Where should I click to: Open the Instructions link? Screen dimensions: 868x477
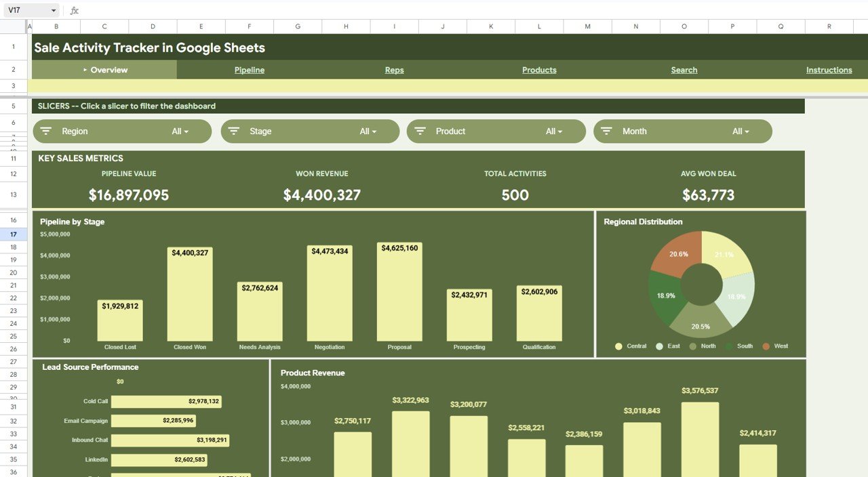pyautogui.click(x=829, y=70)
